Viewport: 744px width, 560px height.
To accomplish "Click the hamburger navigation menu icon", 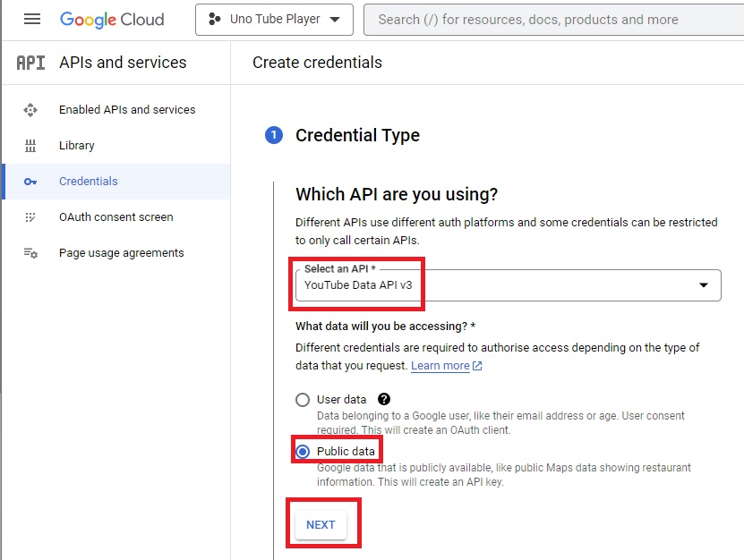I will click(31, 19).
